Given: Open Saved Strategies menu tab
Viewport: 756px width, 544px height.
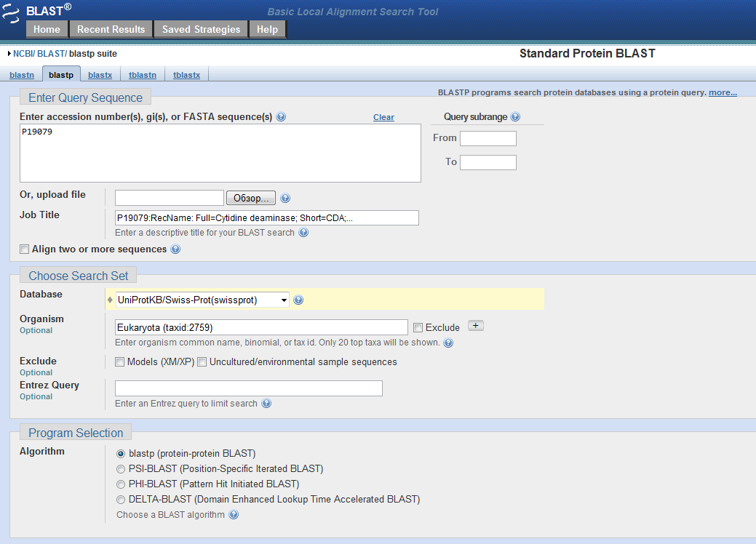Looking at the screenshot, I should click(201, 29).
